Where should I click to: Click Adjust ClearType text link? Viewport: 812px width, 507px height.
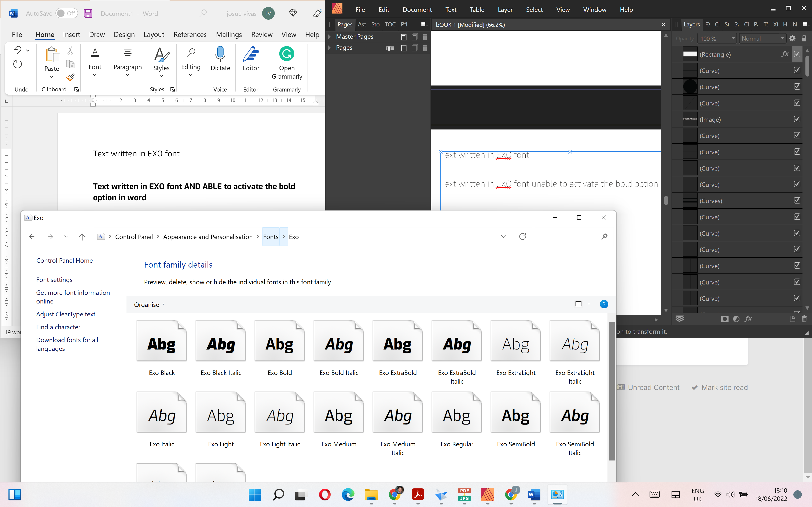[66, 314]
